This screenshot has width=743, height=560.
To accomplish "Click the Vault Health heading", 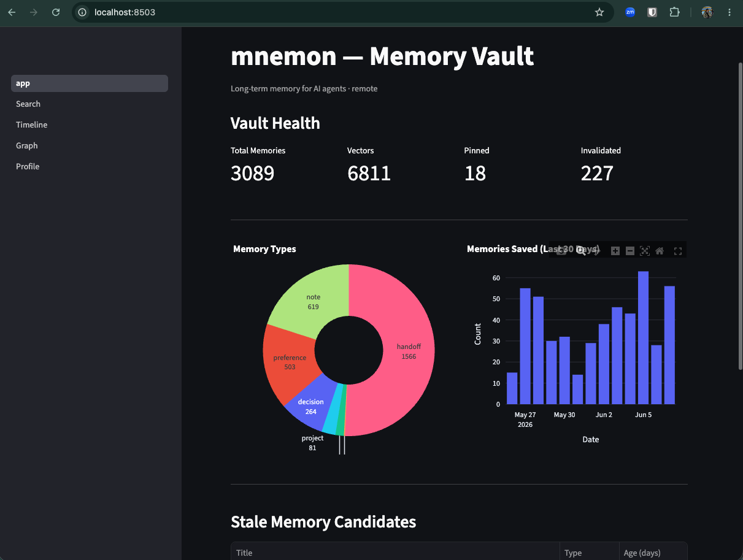I will pos(275,123).
